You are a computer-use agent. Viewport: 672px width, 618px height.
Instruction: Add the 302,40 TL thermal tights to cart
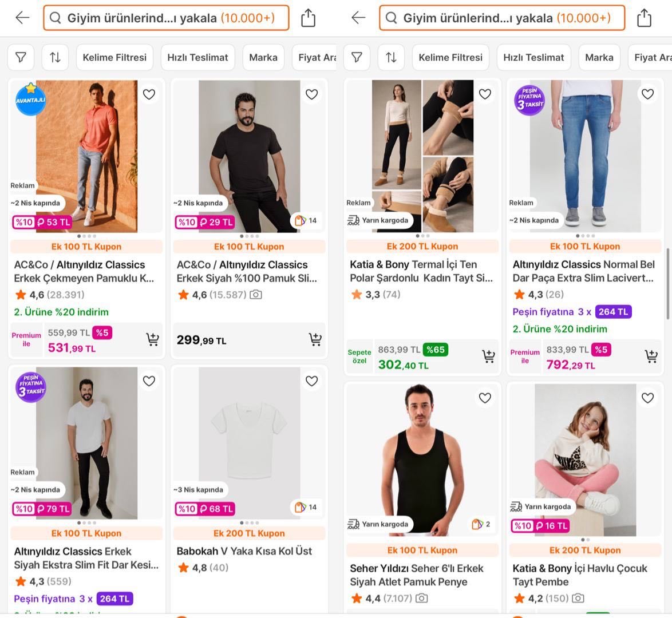pyautogui.click(x=488, y=356)
